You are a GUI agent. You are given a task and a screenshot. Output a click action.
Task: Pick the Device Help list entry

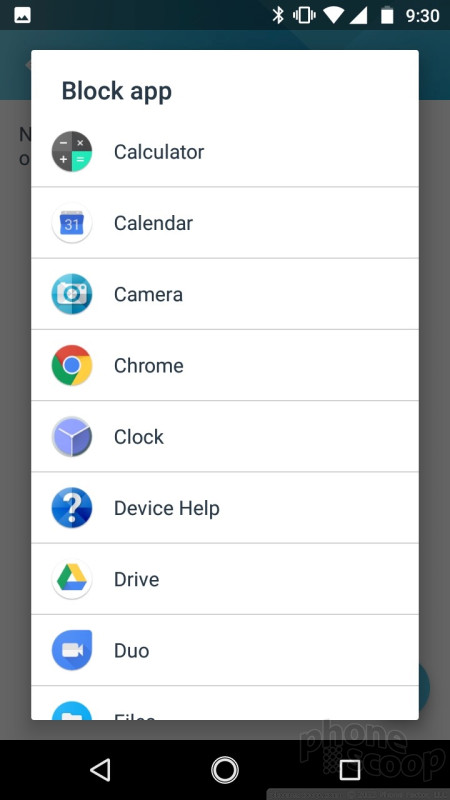(x=225, y=508)
